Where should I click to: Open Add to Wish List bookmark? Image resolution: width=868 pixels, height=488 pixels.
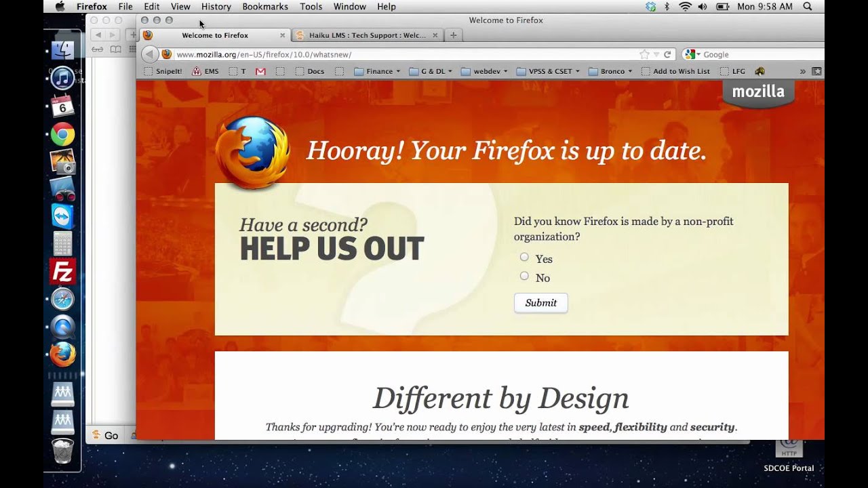point(675,71)
